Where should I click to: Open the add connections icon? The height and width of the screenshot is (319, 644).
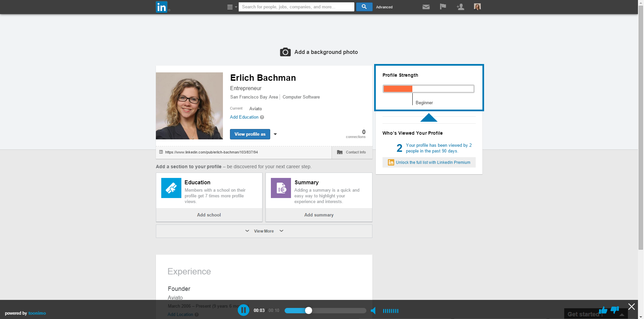(460, 7)
